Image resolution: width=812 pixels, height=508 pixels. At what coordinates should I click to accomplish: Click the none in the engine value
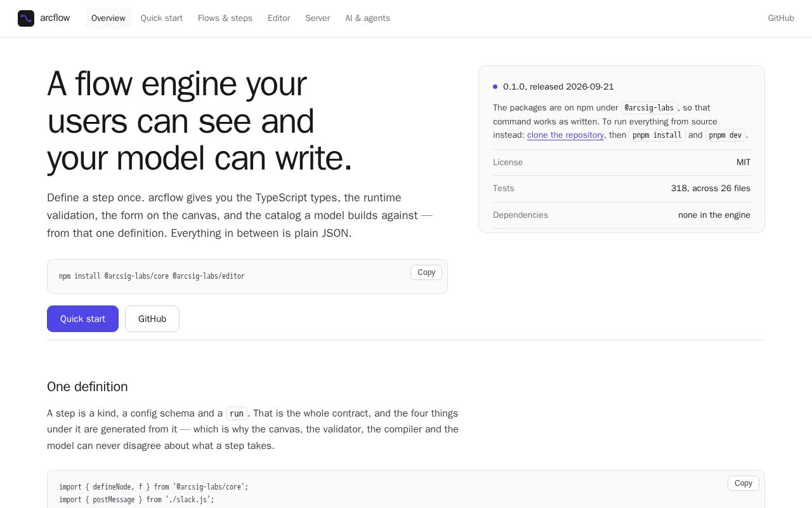click(714, 215)
